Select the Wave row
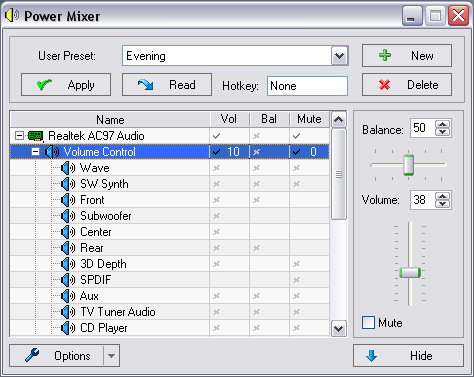The width and height of the screenshot is (474, 377). [170, 168]
